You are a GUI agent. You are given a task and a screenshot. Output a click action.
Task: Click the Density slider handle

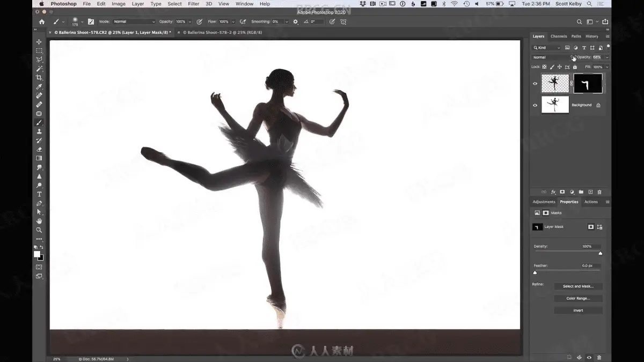[x=600, y=253]
